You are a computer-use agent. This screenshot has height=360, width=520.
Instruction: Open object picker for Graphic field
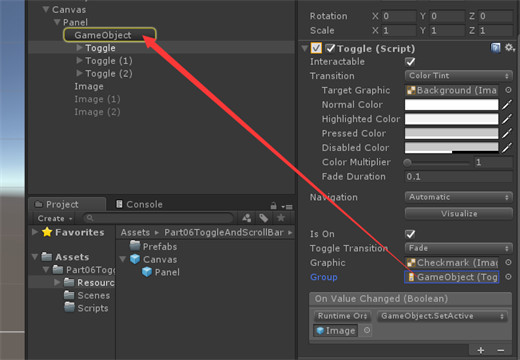pos(508,262)
